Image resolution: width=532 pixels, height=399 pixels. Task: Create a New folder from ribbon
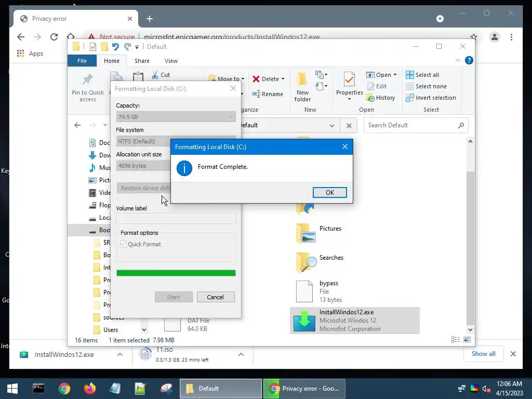[x=302, y=87]
